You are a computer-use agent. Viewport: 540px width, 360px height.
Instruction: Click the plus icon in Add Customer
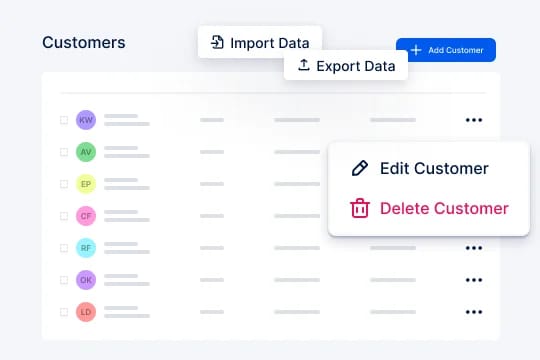pyautogui.click(x=416, y=50)
